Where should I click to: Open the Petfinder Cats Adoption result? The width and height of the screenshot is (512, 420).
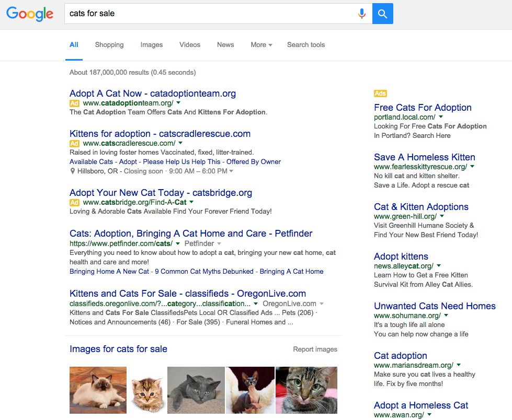[x=191, y=234]
